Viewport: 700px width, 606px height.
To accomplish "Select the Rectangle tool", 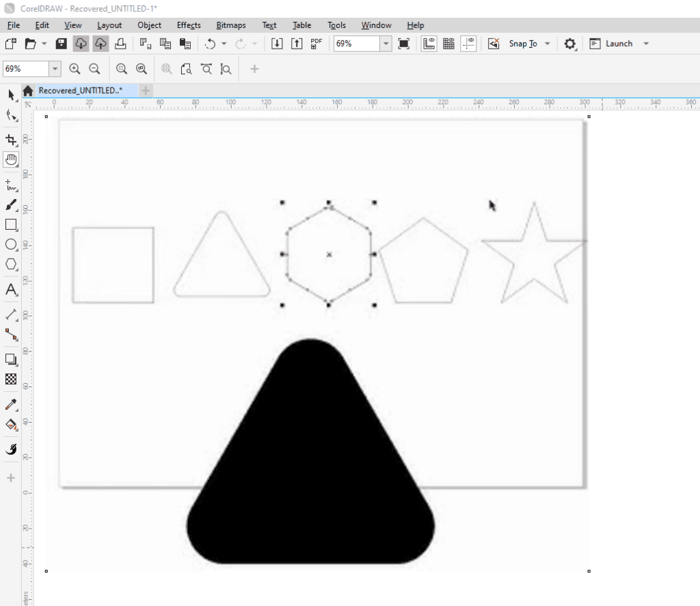I will 10,224.
